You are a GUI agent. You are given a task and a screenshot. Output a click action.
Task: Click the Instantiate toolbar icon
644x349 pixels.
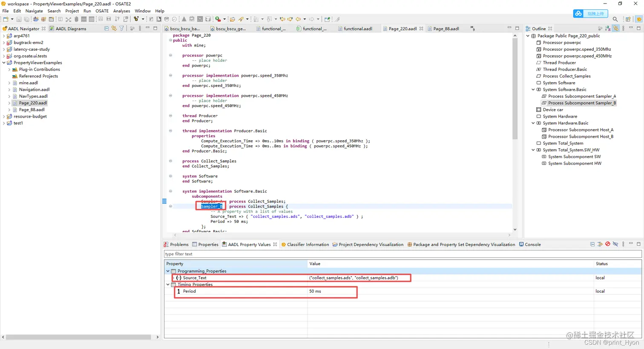pos(136,19)
